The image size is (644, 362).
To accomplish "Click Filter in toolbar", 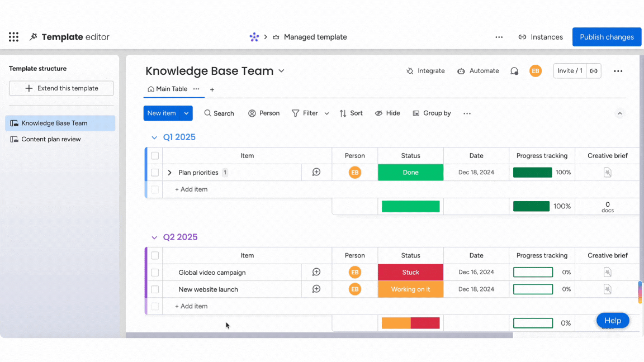I will pyautogui.click(x=305, y=113).
